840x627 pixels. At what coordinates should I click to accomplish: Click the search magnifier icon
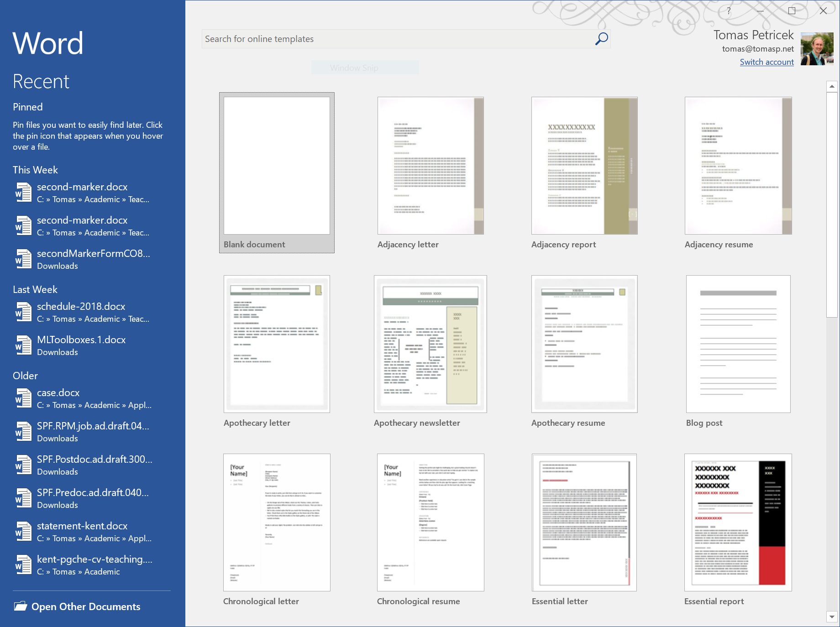(601, 39)
